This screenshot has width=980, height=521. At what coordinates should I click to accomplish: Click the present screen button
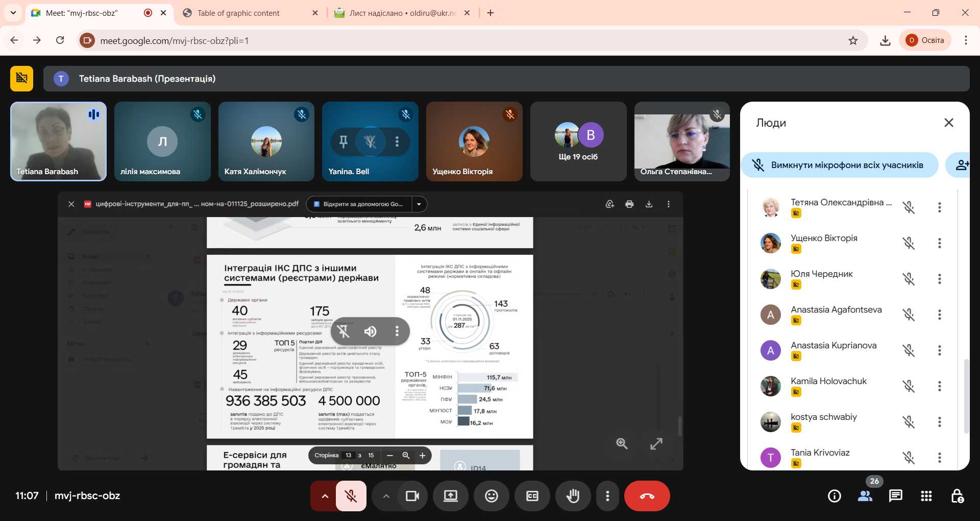[450, 496]
